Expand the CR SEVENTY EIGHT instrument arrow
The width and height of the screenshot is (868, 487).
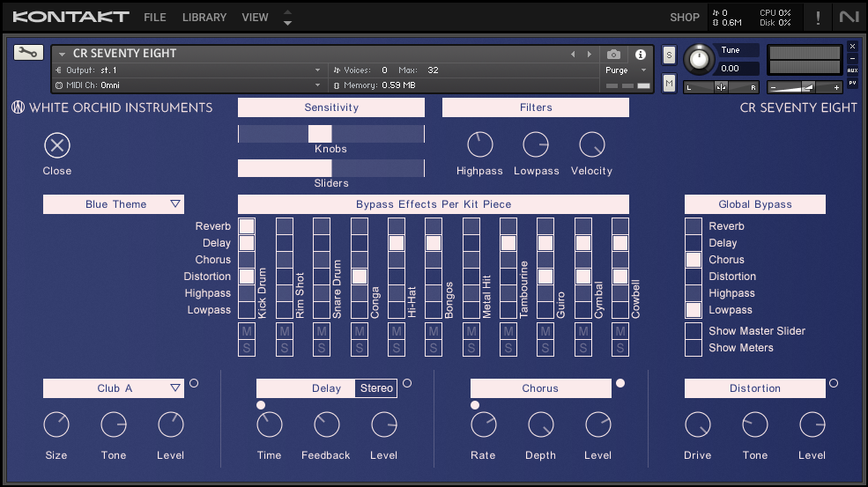62,55
